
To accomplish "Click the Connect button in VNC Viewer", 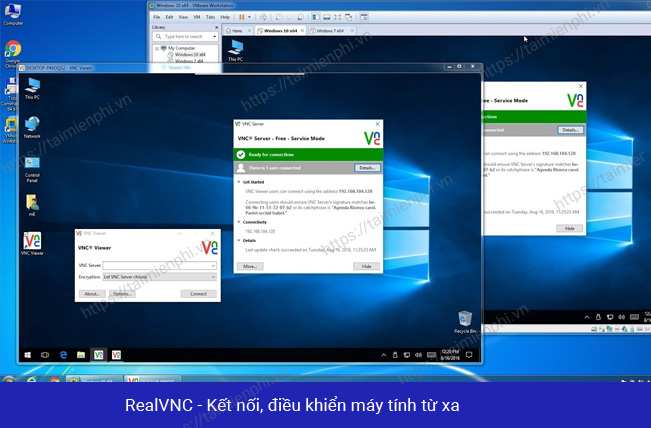I will coord(198,294).
